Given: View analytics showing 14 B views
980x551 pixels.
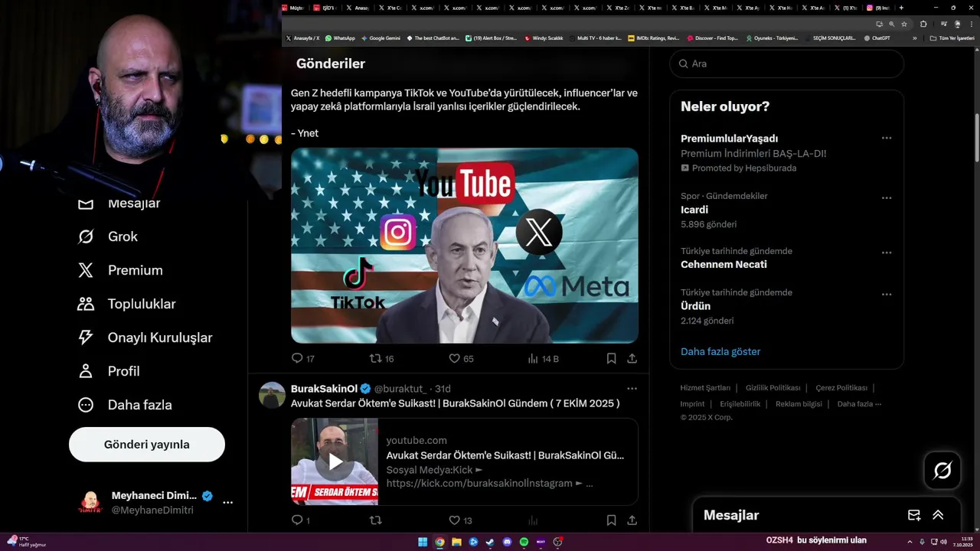Looking at the screenshot, I should [544, 358].
